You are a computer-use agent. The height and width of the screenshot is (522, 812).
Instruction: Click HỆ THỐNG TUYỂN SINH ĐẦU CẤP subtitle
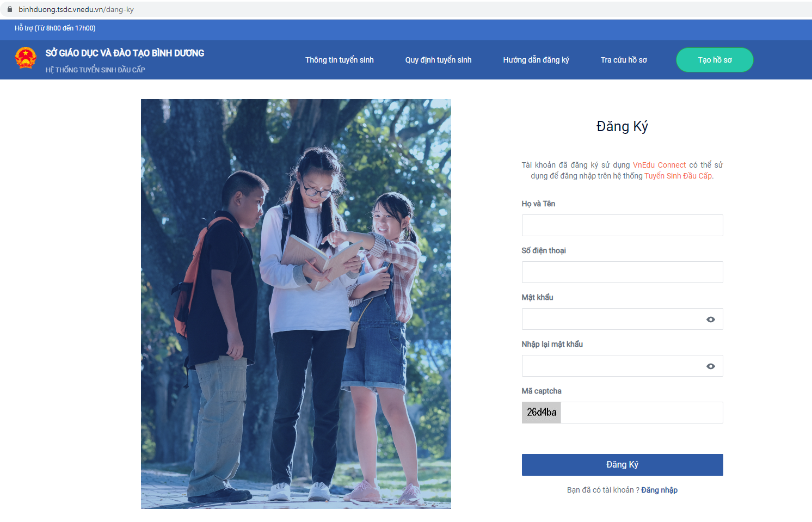pos(95,70)
